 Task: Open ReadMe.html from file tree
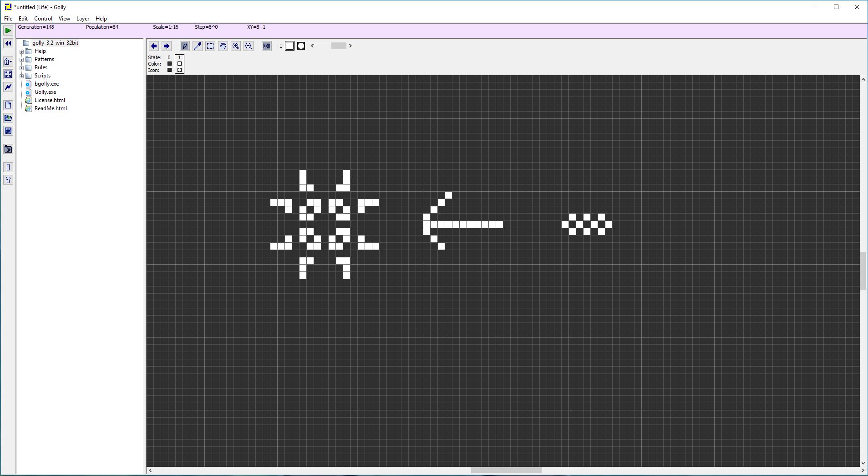tap(51, 108)
